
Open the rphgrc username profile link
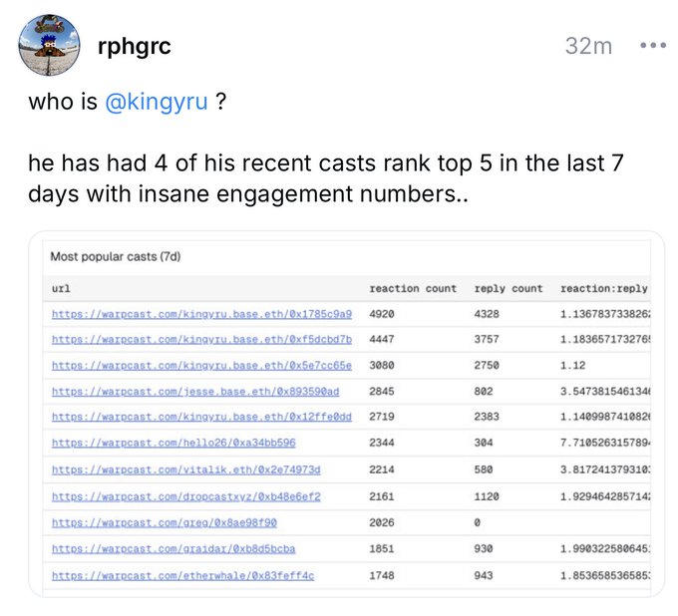135,47
